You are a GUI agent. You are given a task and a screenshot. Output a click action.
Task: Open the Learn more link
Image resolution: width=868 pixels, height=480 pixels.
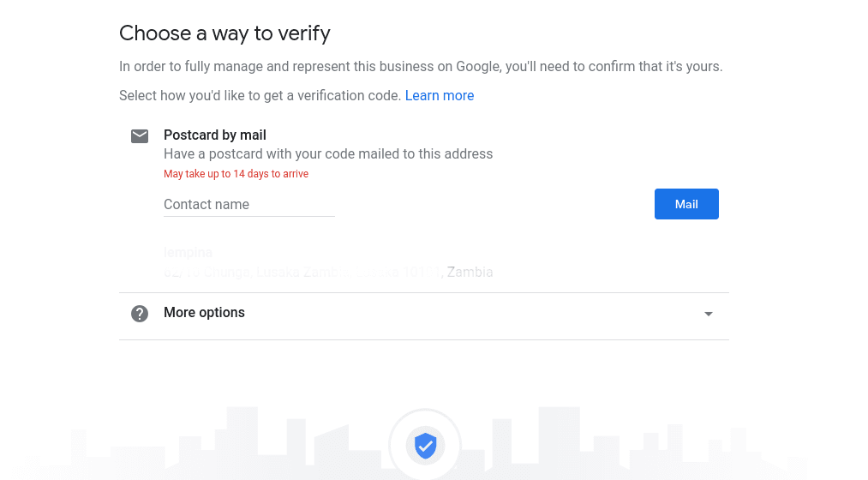tap(439, 96)
